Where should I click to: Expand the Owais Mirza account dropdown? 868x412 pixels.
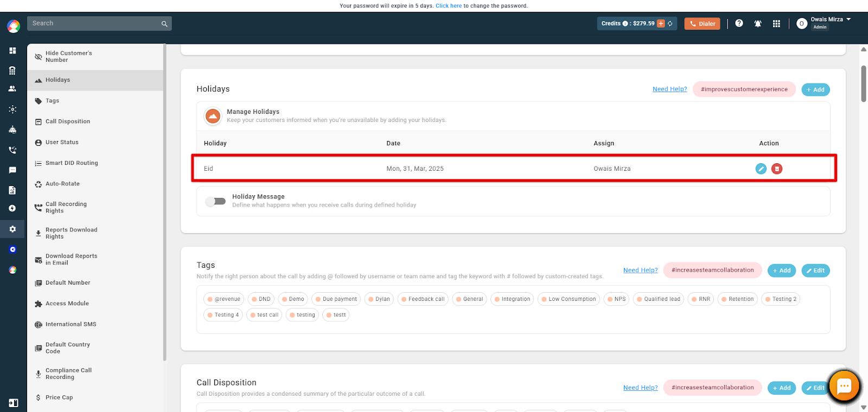pyautogui.click(x=848, y=20)
